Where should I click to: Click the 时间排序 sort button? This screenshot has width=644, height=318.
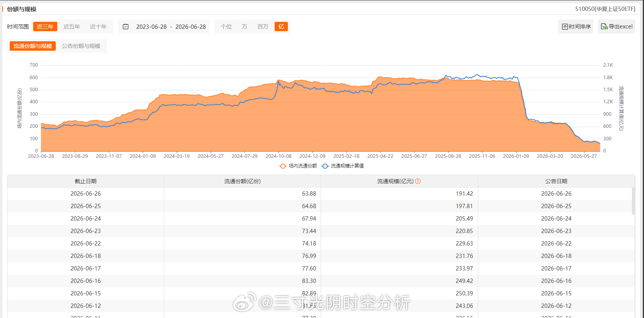coord(576,26)
